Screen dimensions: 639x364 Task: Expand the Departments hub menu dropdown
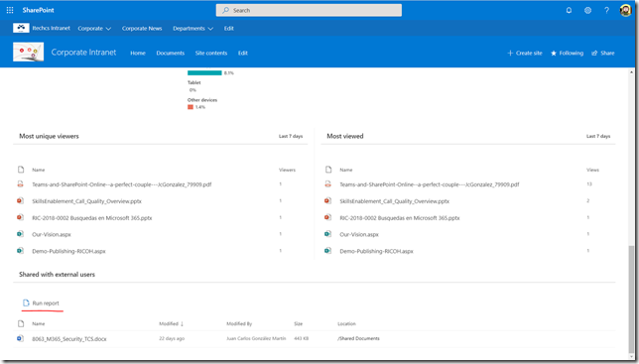pos(210,29)
